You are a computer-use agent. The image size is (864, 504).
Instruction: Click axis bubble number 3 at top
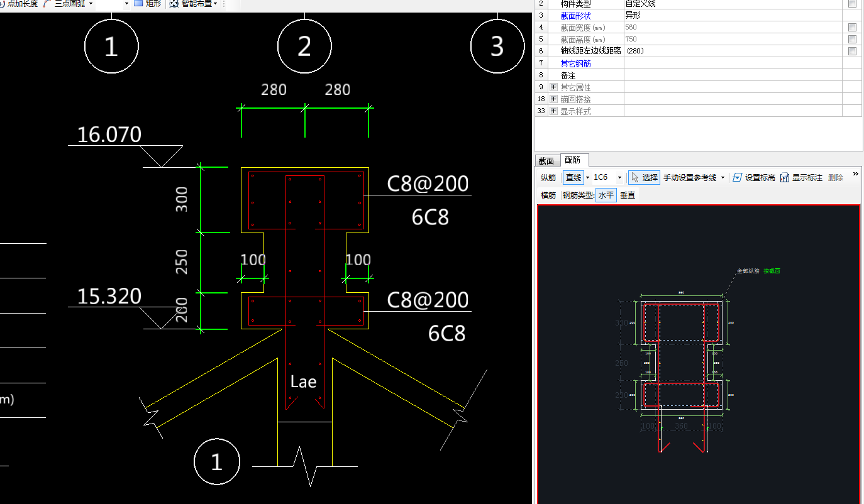(497, 46)
